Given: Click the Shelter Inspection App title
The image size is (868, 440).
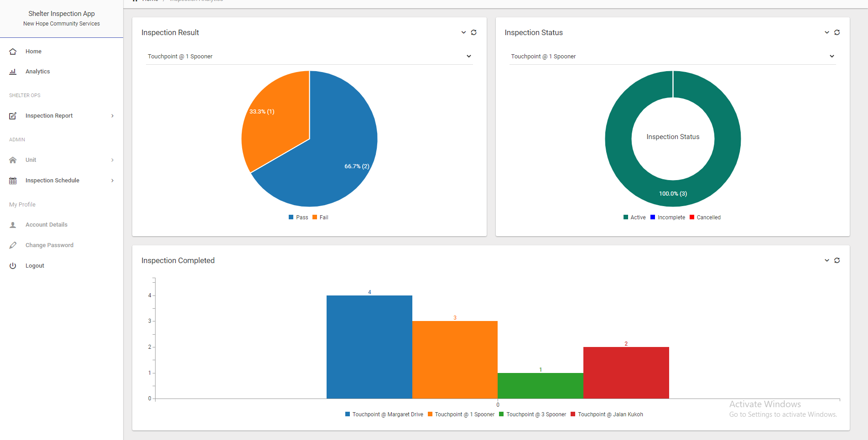Looking at the screenshot, I should point(62,14).
